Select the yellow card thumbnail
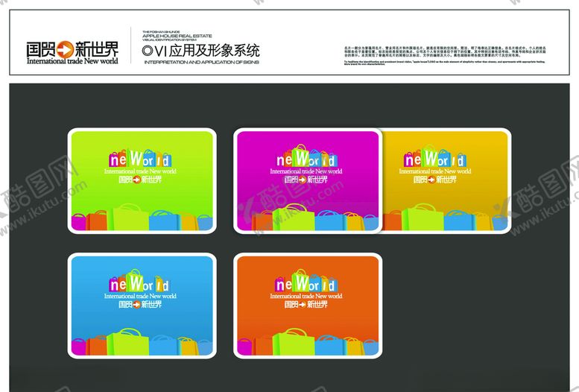579x392 pixels. (447, 180)
